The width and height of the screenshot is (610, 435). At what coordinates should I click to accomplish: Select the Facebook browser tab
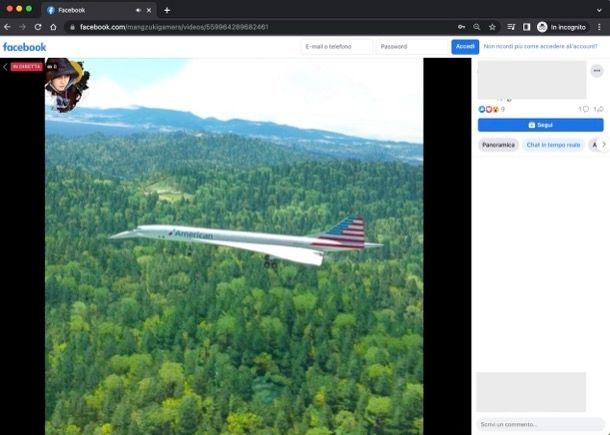pos(98,10)
